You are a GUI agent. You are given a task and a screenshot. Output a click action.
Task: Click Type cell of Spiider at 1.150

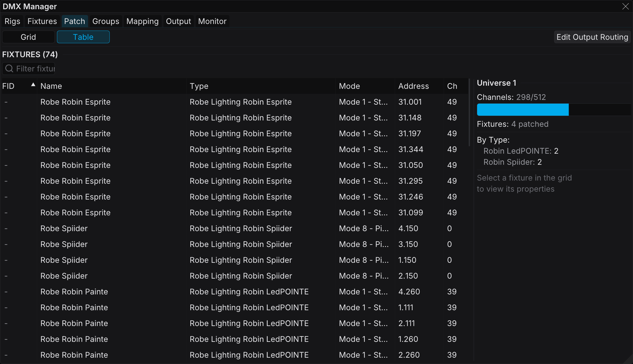coord(241,260)
